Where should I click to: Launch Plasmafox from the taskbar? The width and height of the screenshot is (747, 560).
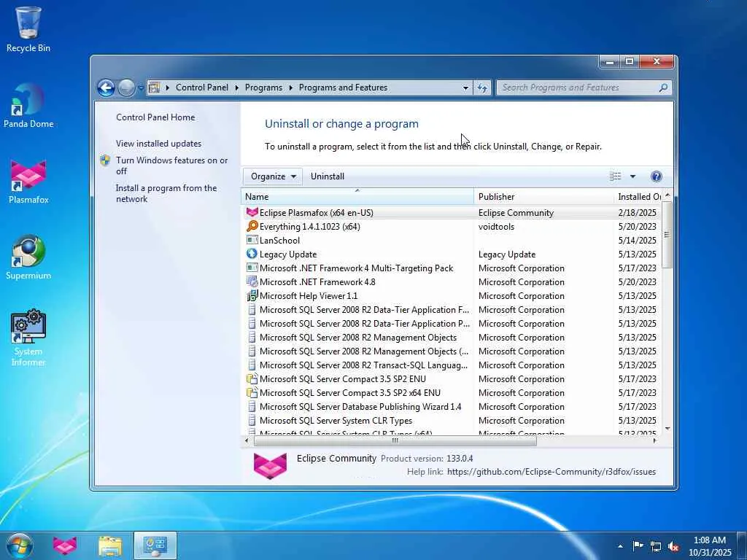(x=65, y=545)
